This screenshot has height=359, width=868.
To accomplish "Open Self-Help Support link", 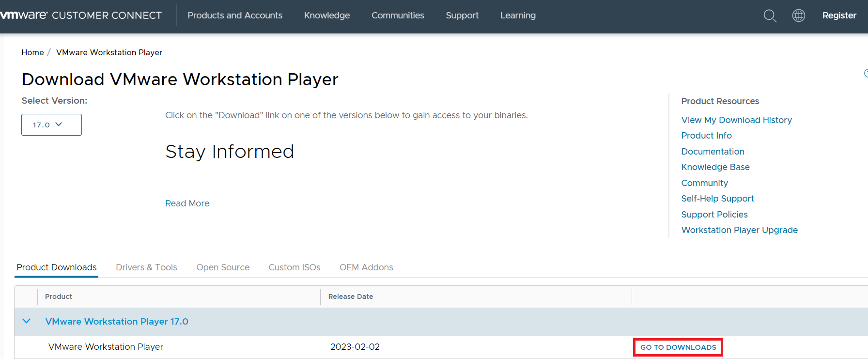I will tap(717, 199).
